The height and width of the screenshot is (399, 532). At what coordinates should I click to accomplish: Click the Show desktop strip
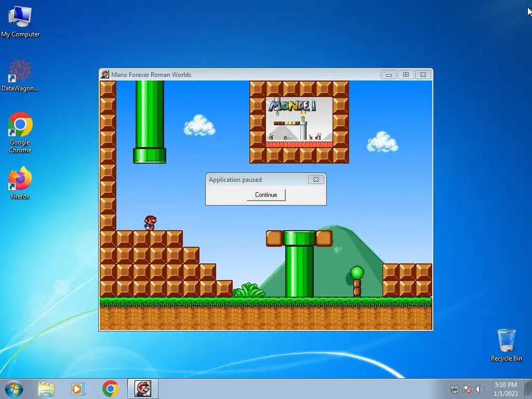point(528,389)
